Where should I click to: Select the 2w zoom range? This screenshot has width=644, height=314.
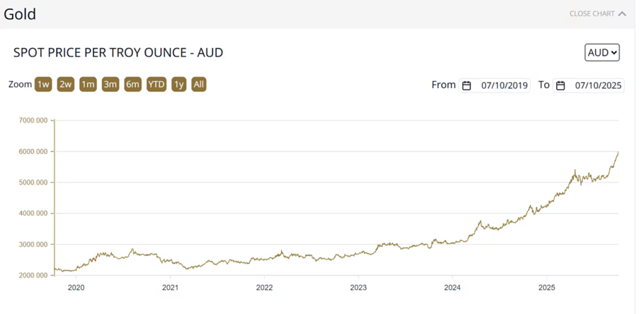tap(65, 85)
